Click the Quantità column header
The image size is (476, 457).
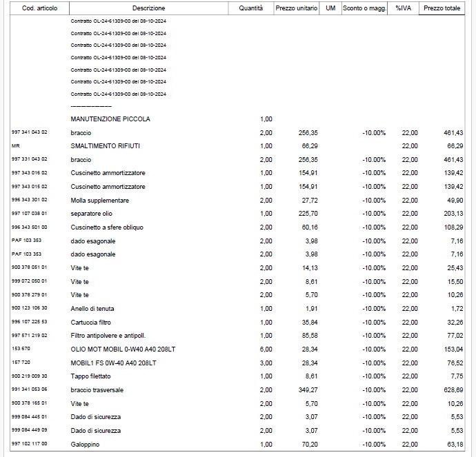tap(250, 8)
